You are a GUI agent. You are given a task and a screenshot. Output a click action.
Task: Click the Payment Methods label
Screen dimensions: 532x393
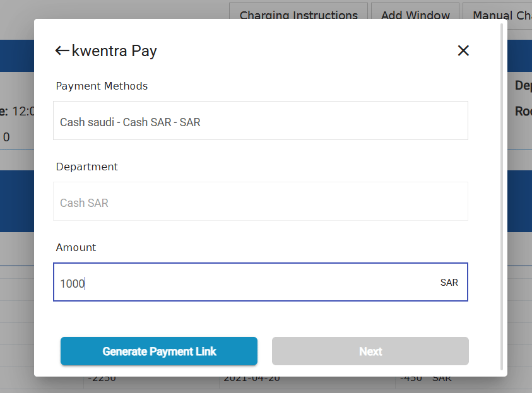coord(102,86)
